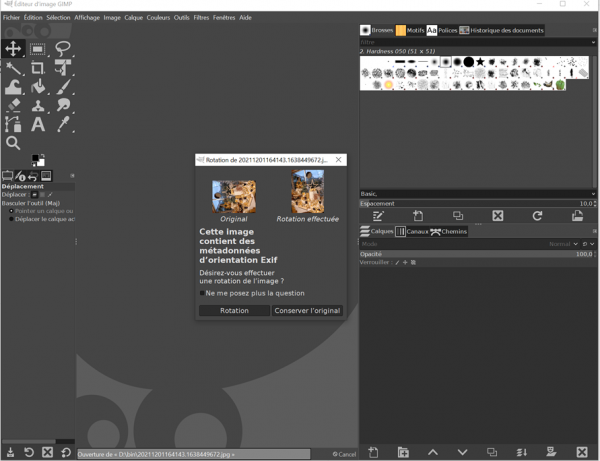The image size is (600, 461).
Task: Open the Couleurs menu
Action: [x=158, y=18]
